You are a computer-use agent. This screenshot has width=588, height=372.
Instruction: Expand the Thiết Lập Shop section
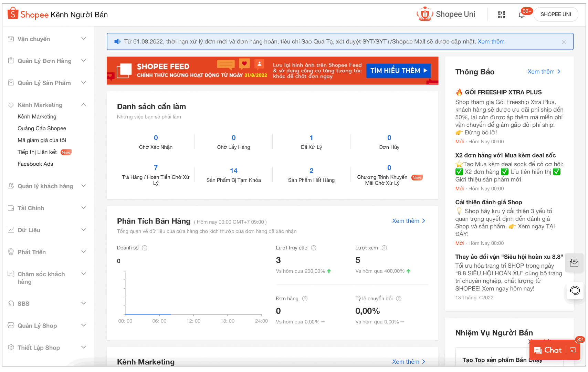[84, 347]
